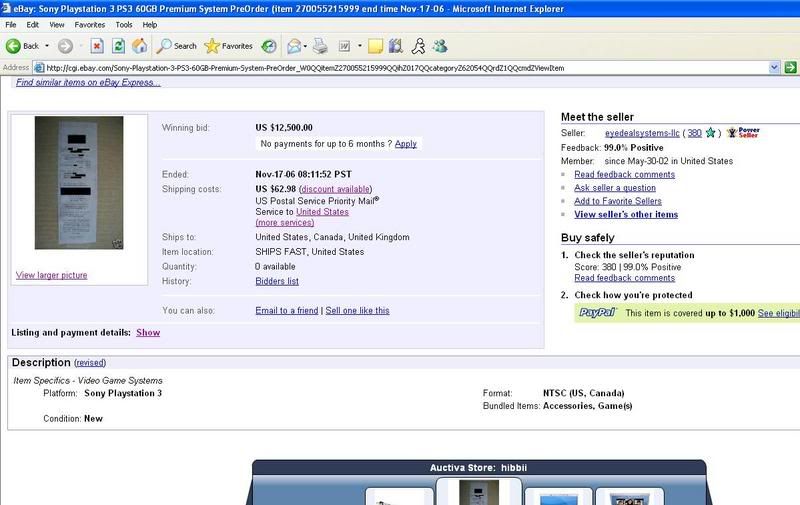Open 'Read feedback comments' under Buy safely
This screenshot has height=505, width=800.
click(624, 278)
